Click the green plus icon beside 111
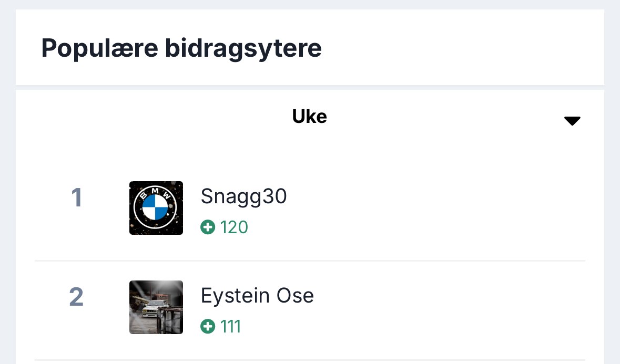620x364 pixels. [x=208, y=327]
